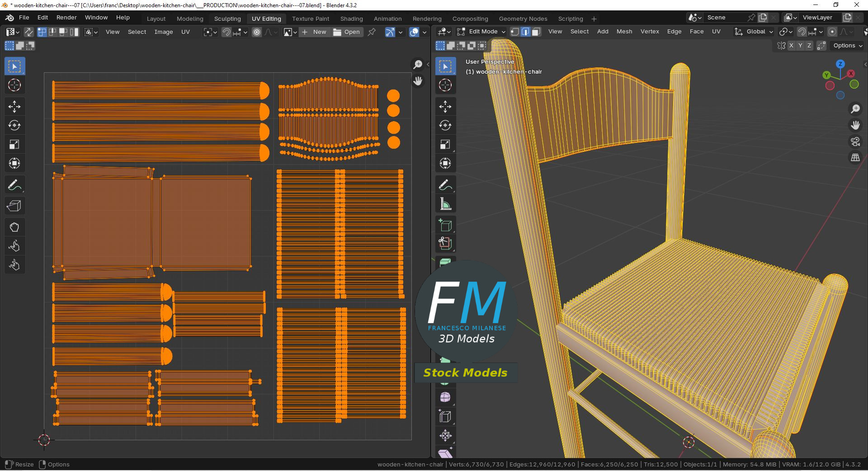
Task: Open the Render menu
Action: click(x=66, y=18)
